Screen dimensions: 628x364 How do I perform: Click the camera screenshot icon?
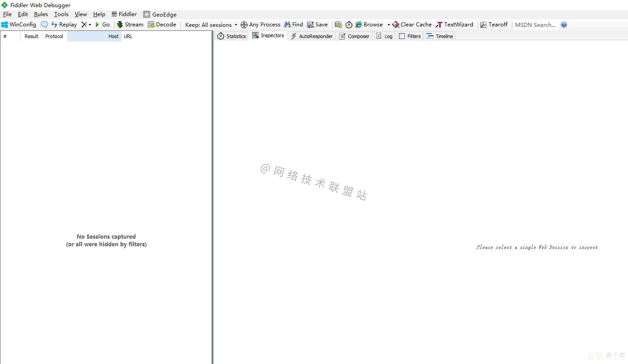(338, 25)
